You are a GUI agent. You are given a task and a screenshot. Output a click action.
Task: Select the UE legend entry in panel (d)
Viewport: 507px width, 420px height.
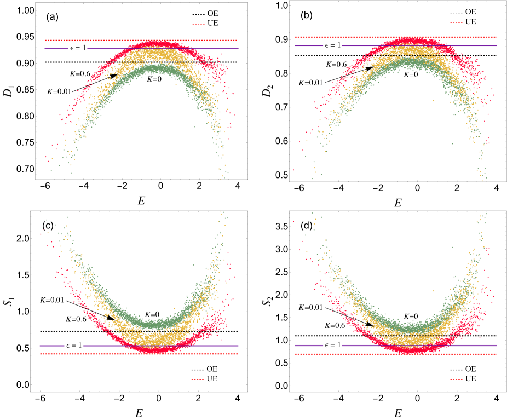463,378
